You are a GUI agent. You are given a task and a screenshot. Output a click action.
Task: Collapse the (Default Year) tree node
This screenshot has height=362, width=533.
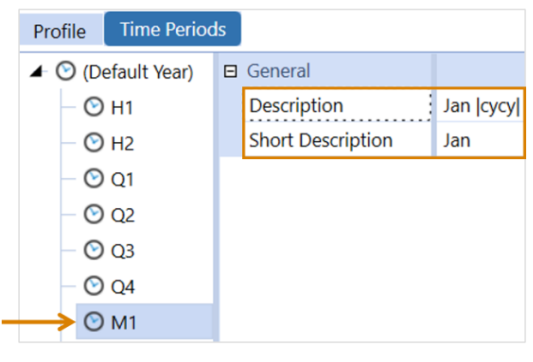(x=36, y=71)
